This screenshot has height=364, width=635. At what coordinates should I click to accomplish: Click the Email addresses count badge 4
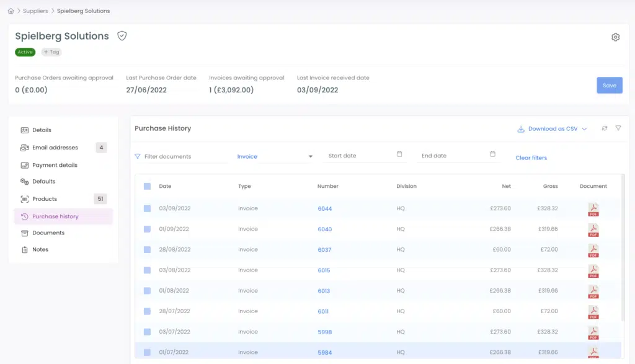101,148
